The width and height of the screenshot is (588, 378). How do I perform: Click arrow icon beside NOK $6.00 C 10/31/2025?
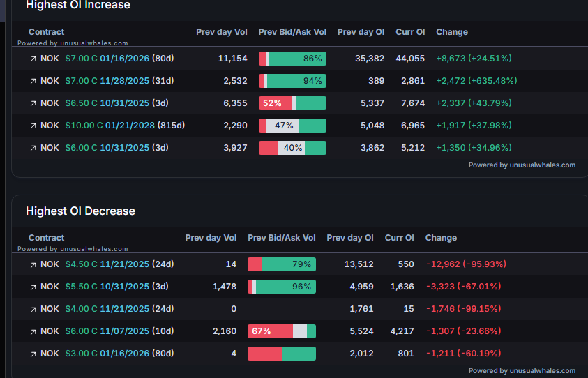point(33,148)
